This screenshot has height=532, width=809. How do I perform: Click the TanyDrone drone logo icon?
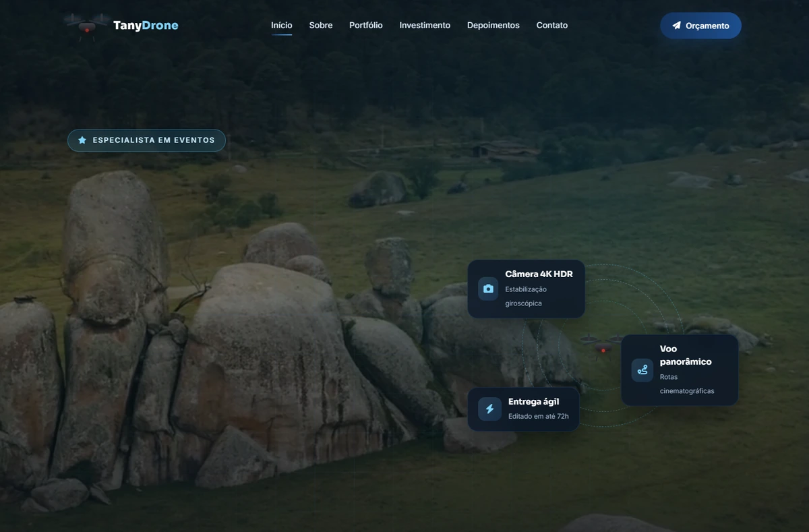pos(87,25)
